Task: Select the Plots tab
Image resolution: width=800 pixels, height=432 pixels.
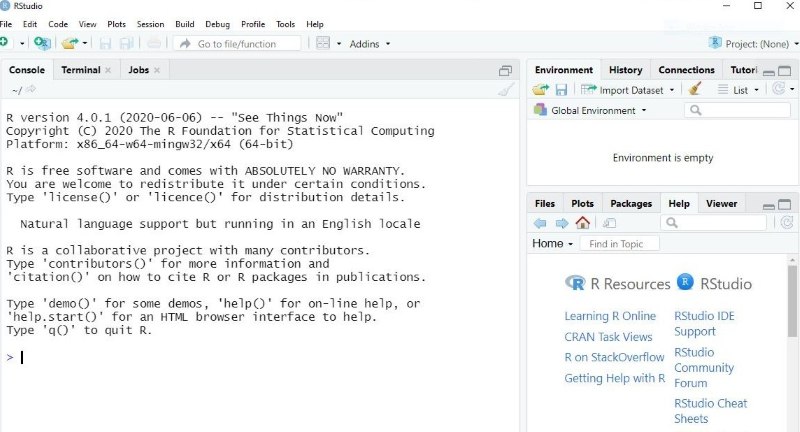Action: [x=582, y=204]
